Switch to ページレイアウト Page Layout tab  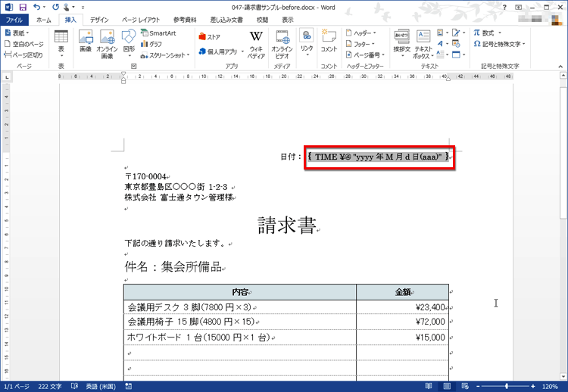141,20
